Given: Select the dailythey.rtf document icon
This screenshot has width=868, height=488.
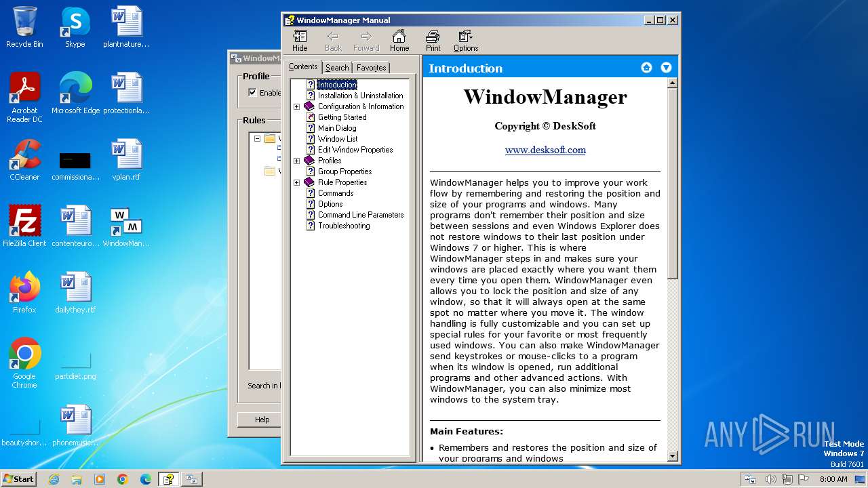Looking at the screenshot, I should [75, 293].
